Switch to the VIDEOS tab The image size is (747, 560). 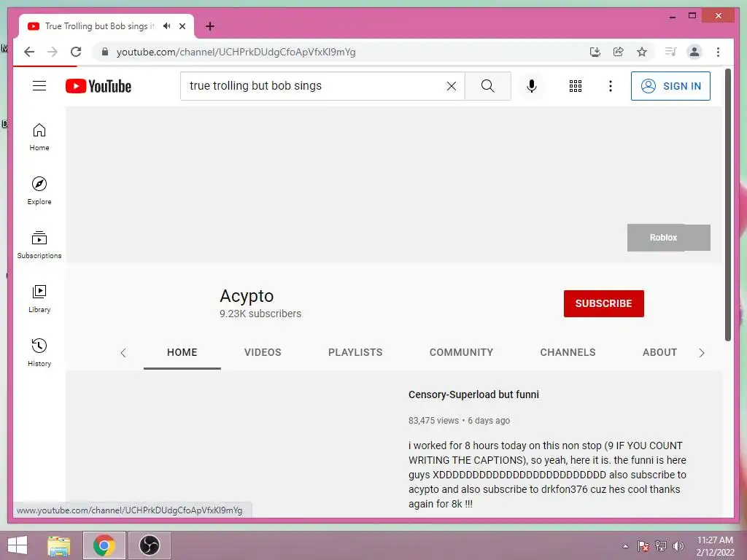(263, 352)
